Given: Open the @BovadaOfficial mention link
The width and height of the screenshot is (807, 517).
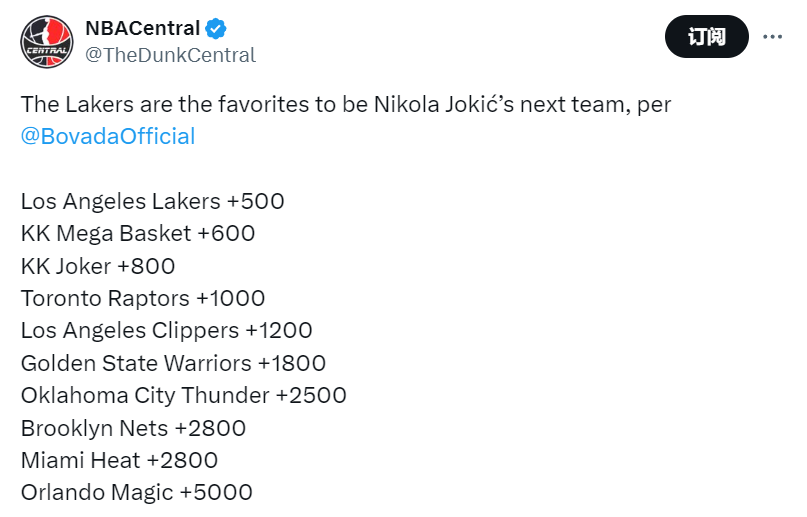Looking at the screenshot, I should (x=108, y=136).
